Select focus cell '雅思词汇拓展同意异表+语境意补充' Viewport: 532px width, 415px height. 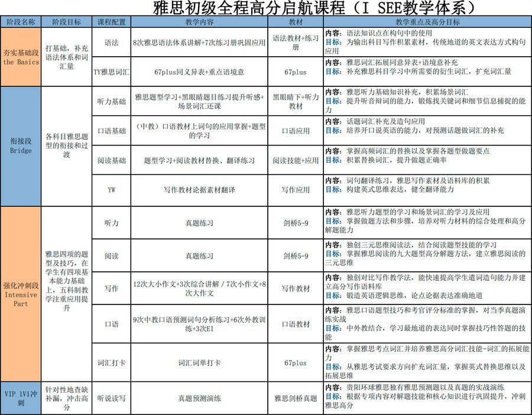click(427, 72)
